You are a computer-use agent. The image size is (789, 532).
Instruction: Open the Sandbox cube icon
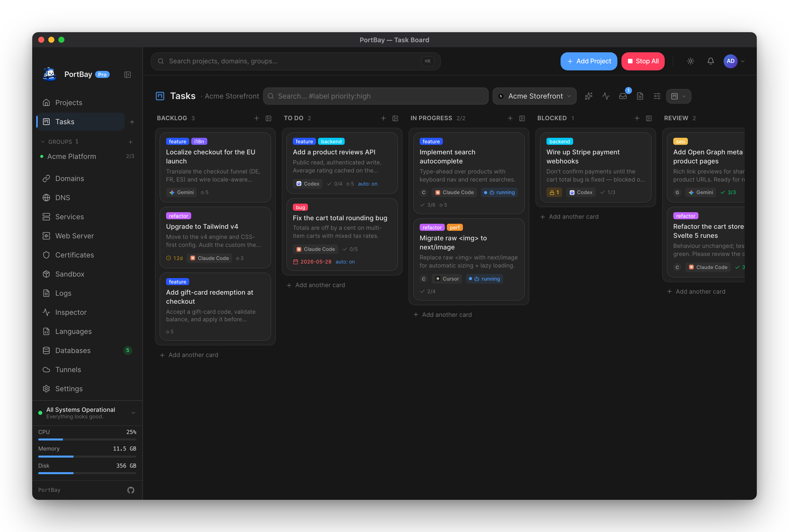pos(47,274)
